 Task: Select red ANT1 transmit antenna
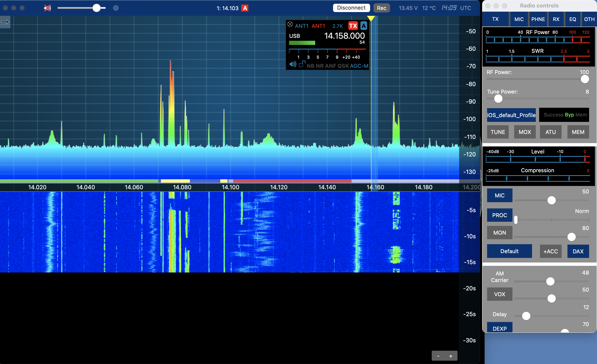tap(318, 26)
